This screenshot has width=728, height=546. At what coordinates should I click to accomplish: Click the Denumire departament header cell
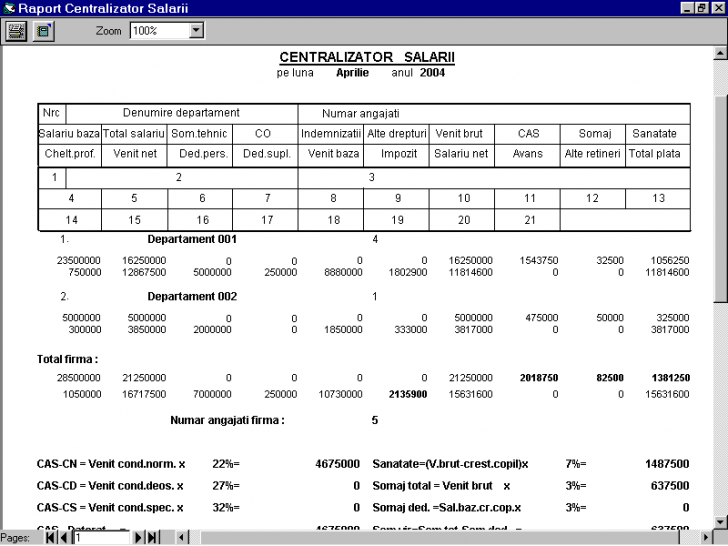pos(182,113)
